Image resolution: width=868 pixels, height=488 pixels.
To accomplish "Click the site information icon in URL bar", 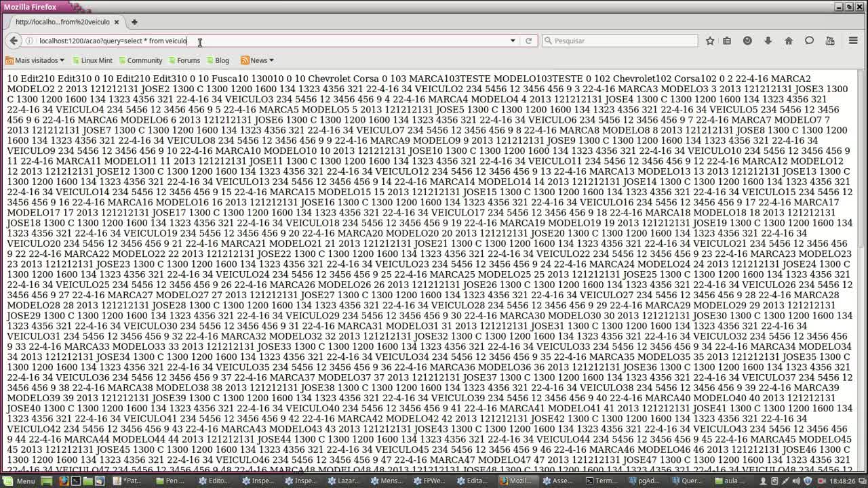I will point(29,41).
